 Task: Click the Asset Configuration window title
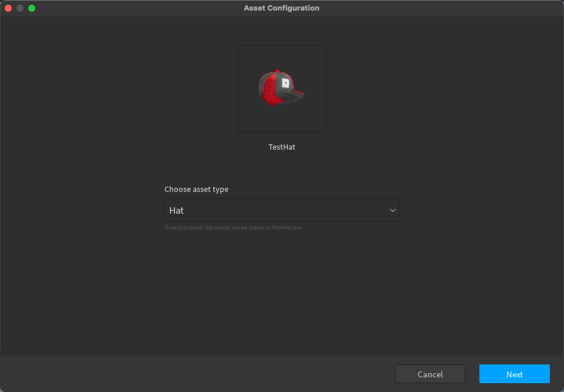click(281, 8)
